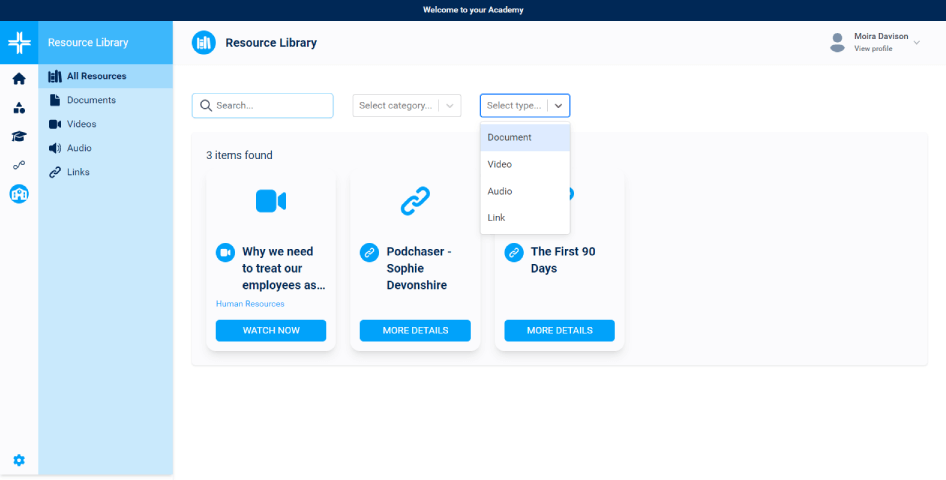
Task: Click into the Search input field
Action: 270,106
